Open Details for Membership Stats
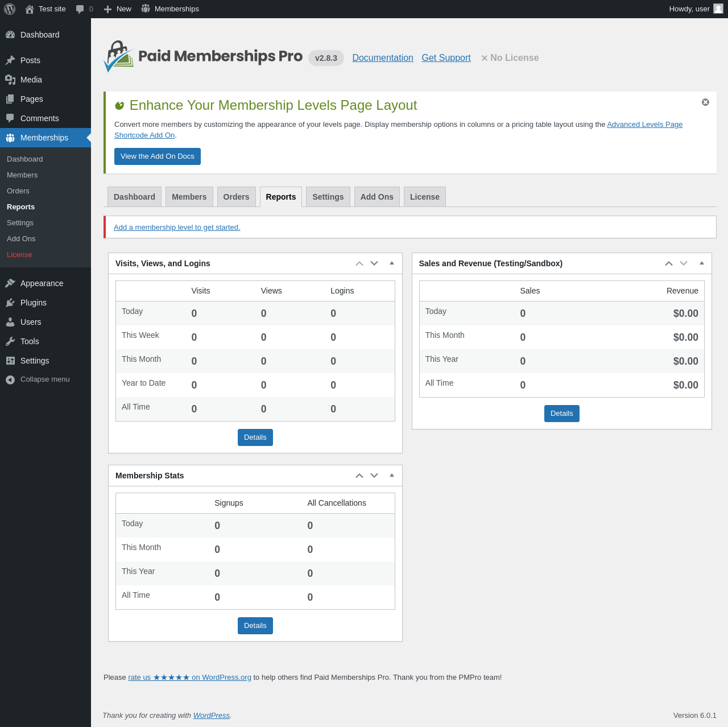 click(255, 626)
